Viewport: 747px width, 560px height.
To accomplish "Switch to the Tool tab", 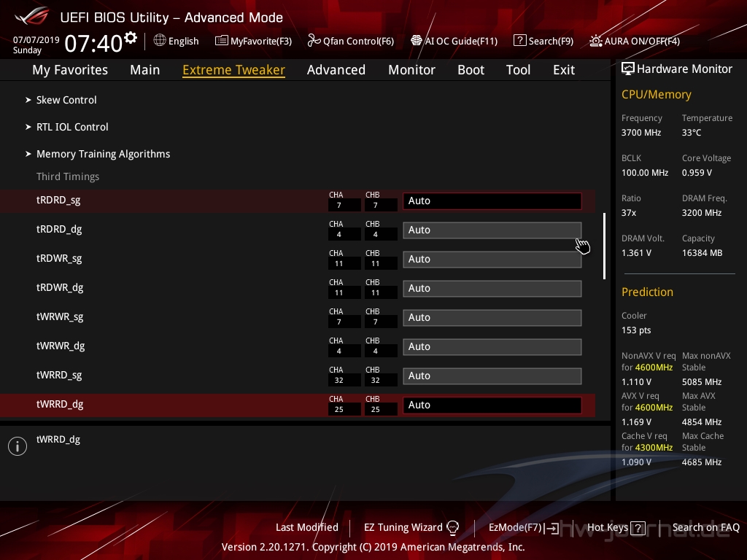I will pos(519,70).
